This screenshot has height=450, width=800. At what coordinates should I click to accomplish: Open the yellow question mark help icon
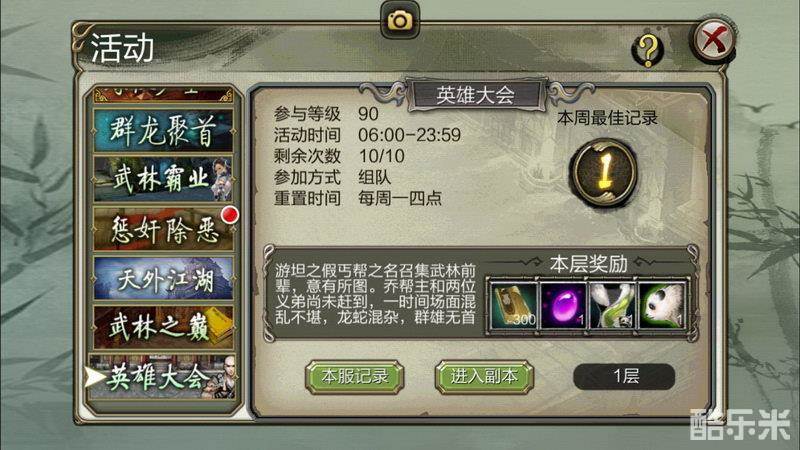[x=648, y=51]
